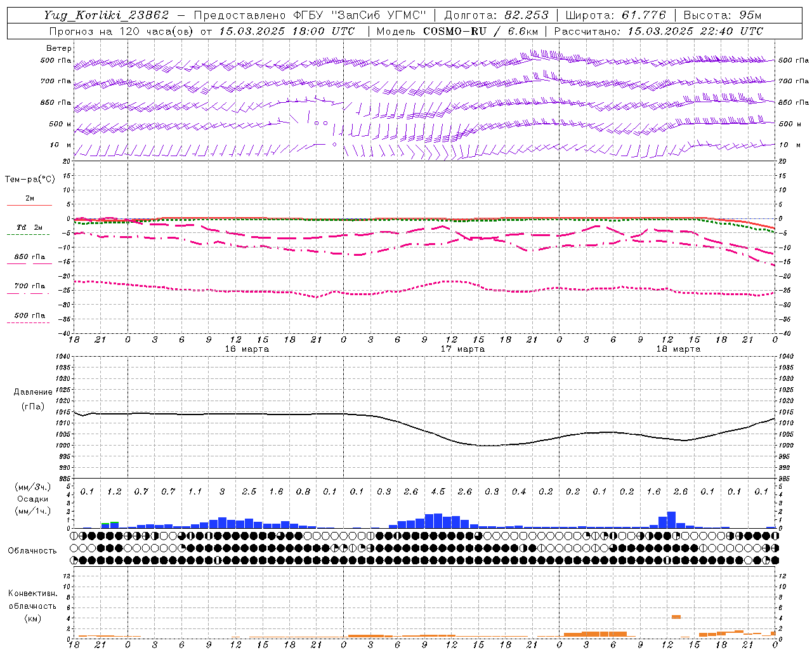
Task: Click the 17 марта date label
Action: 463,349
